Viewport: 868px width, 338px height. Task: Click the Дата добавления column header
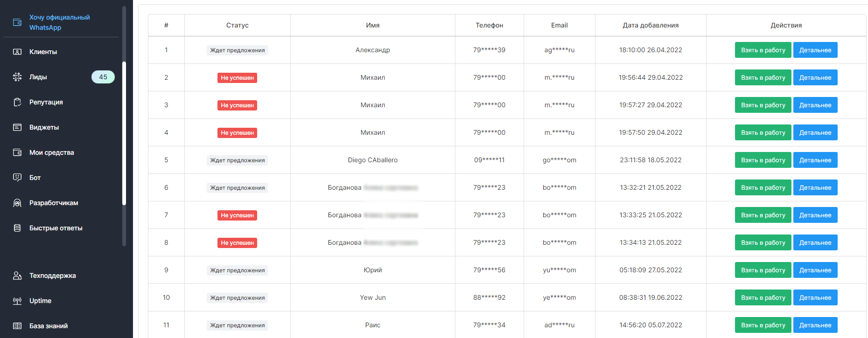coord(650,25)
